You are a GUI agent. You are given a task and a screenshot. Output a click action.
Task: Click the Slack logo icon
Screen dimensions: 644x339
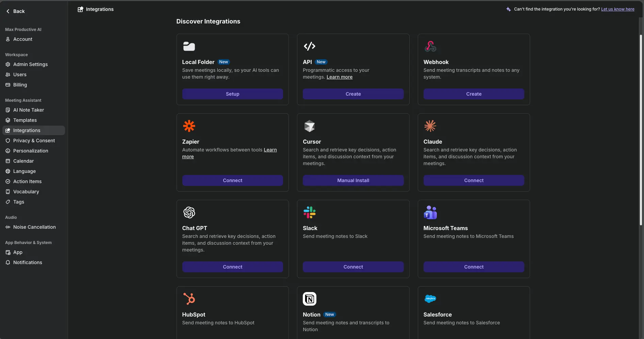click(310, 212)
